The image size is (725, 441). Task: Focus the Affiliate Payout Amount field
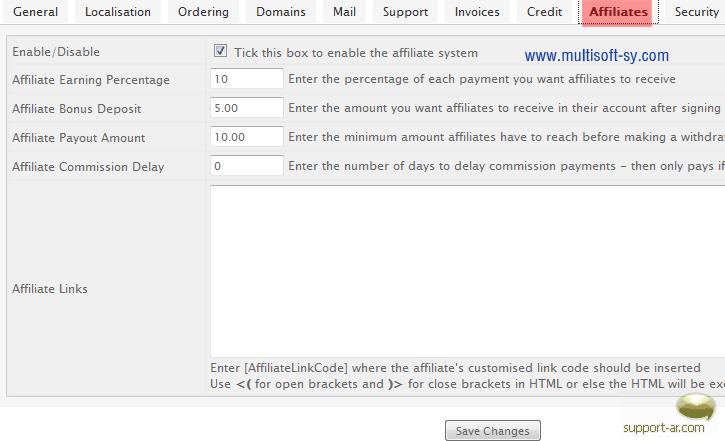click(x=247, y=137)
